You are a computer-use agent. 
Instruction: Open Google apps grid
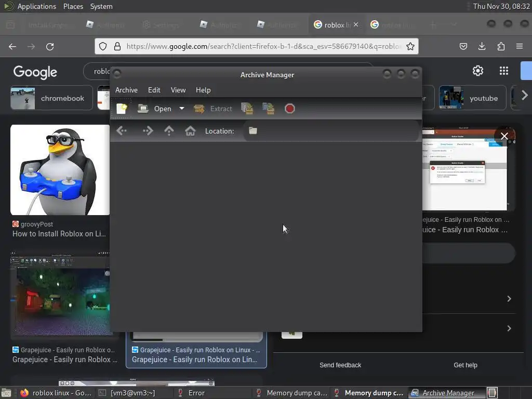[504, 71]
